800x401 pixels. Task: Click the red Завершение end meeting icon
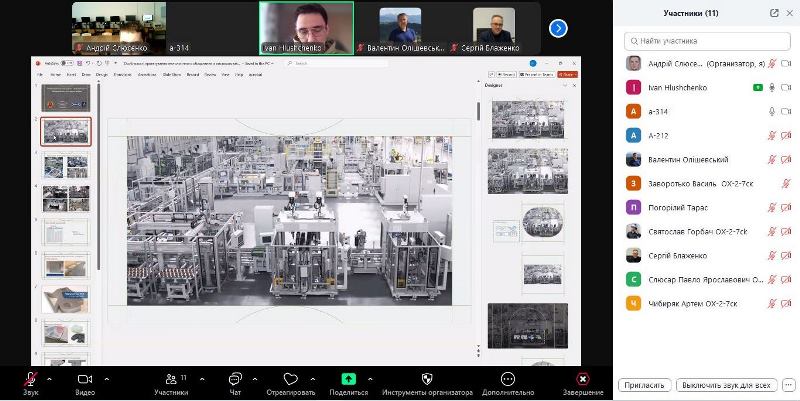582,379
